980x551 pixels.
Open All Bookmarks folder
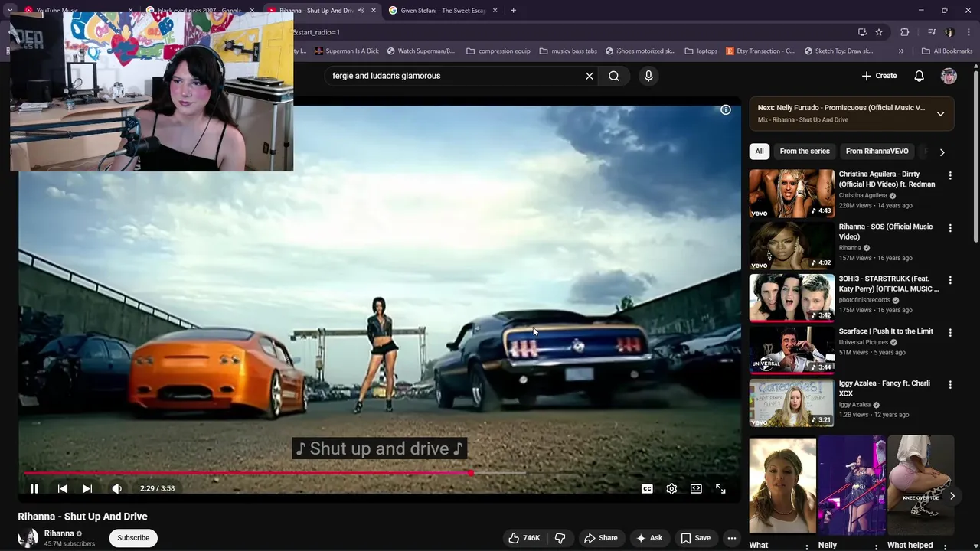tap(947, 51)
